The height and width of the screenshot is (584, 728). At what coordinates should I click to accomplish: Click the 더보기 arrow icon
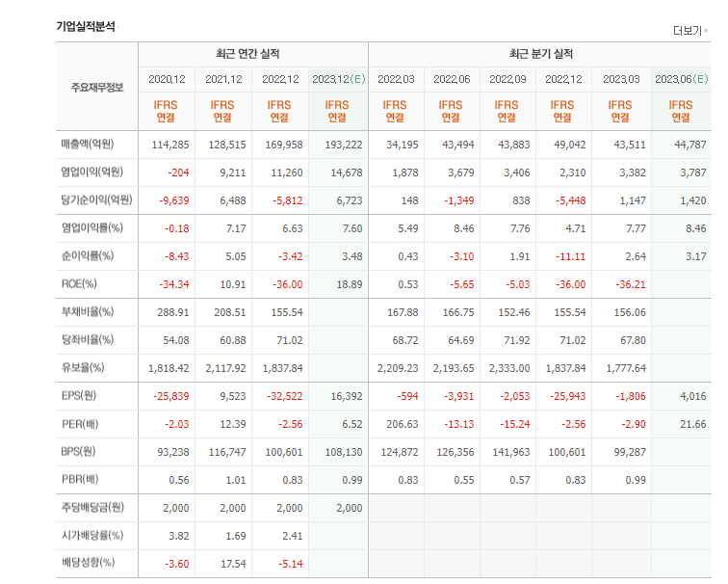[706, 31]
